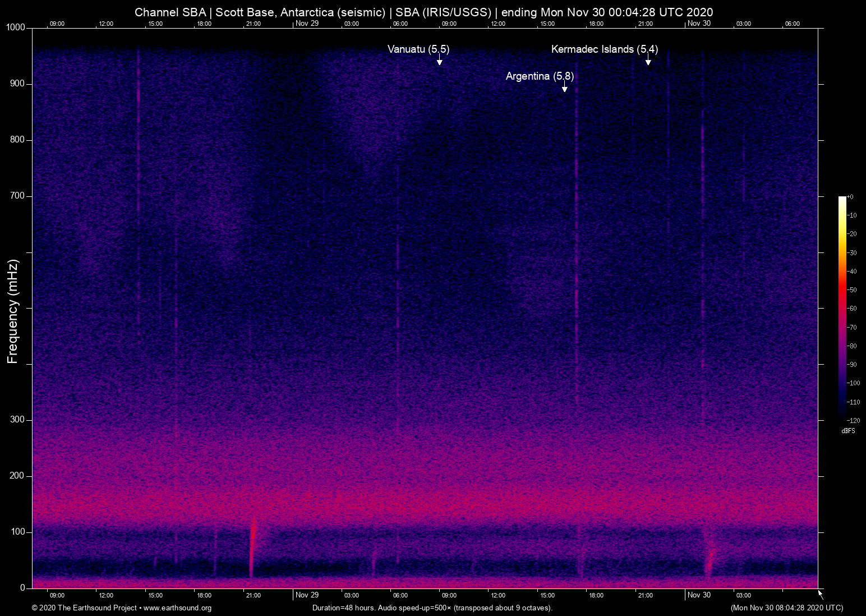Click the end-time pointer arrow at plot corner
This screenshot has width=866, height=616.
(821, 594)
